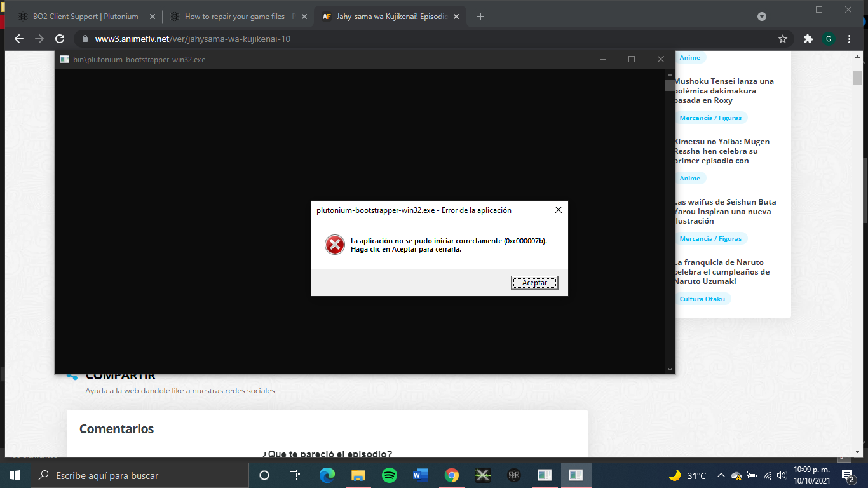Click the Chrome address bar URL

(x=193, y=39)
